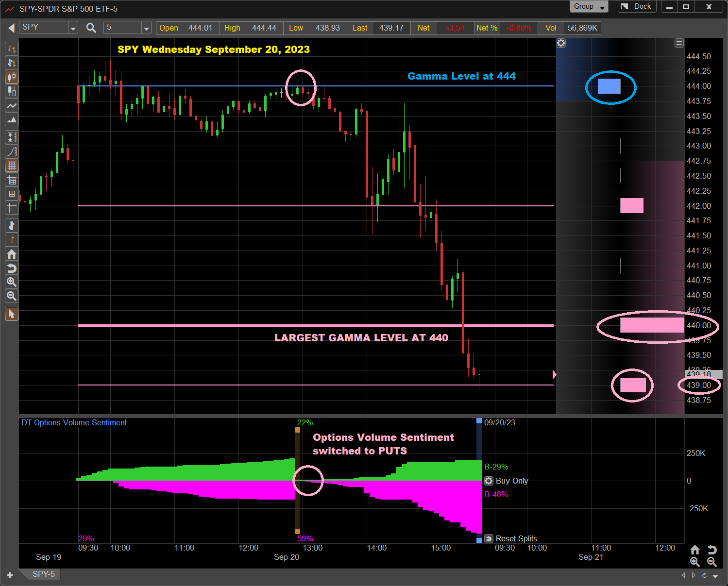Zoom in using left toolbar magnifier
The width and height of the screenshot is (728, 586).
tap(12, 282)
